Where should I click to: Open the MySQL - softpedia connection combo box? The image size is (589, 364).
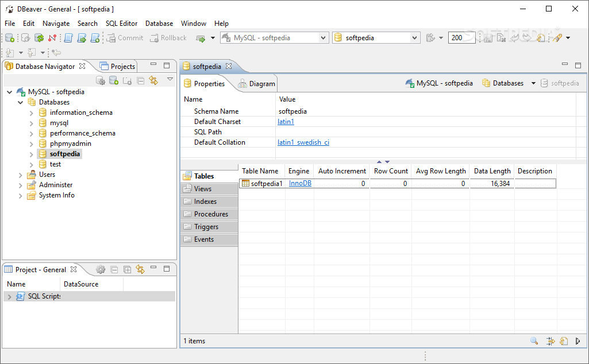[275, 38]
